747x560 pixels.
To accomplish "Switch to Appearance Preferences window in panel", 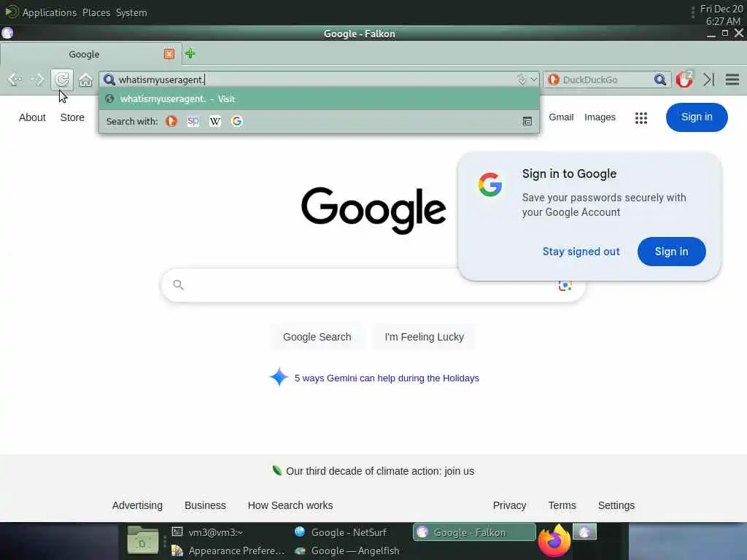I will tap(228, 551).
